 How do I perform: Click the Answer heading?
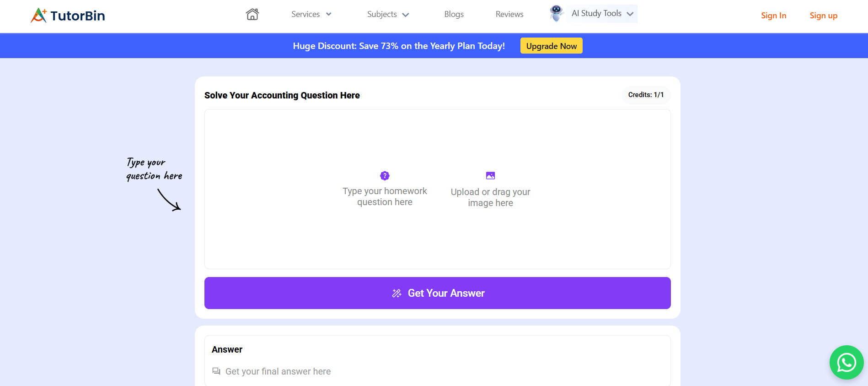[x=227, y=349]
